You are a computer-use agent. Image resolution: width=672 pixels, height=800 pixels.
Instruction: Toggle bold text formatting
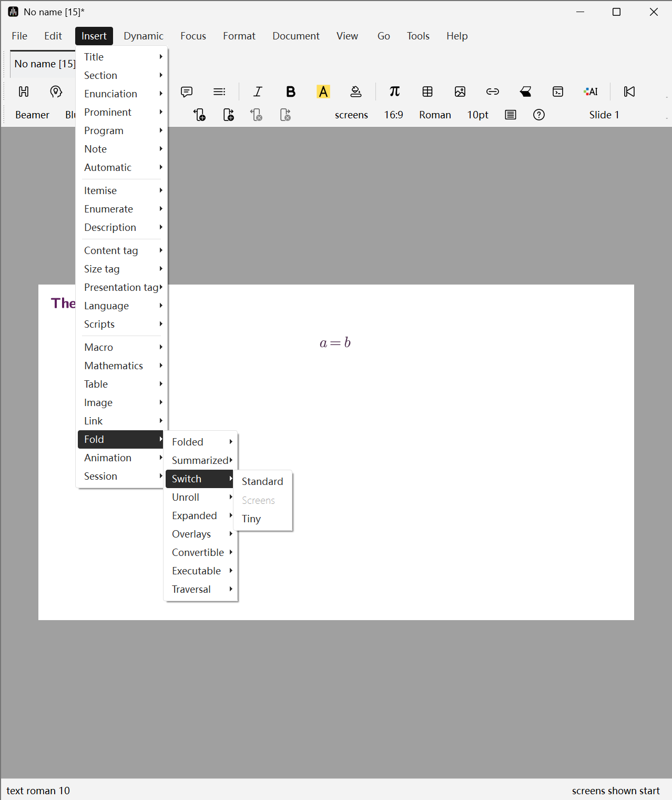pos(290,92)
